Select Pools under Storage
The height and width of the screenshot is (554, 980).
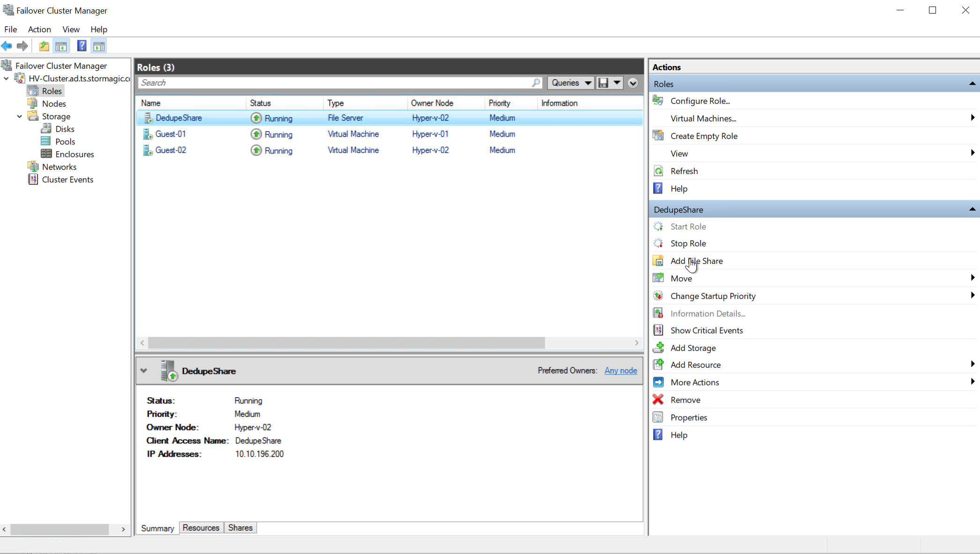point(65,142)
